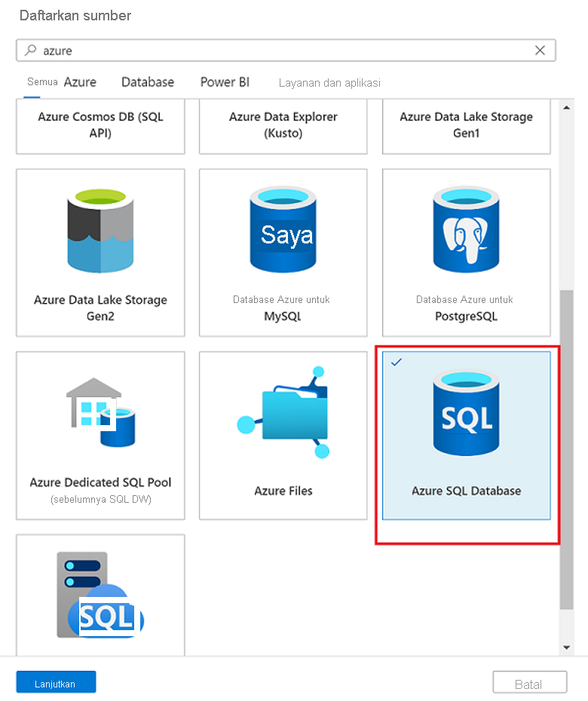Click the Azure Data Lake Storage Gen2 label

click(100, 308)
